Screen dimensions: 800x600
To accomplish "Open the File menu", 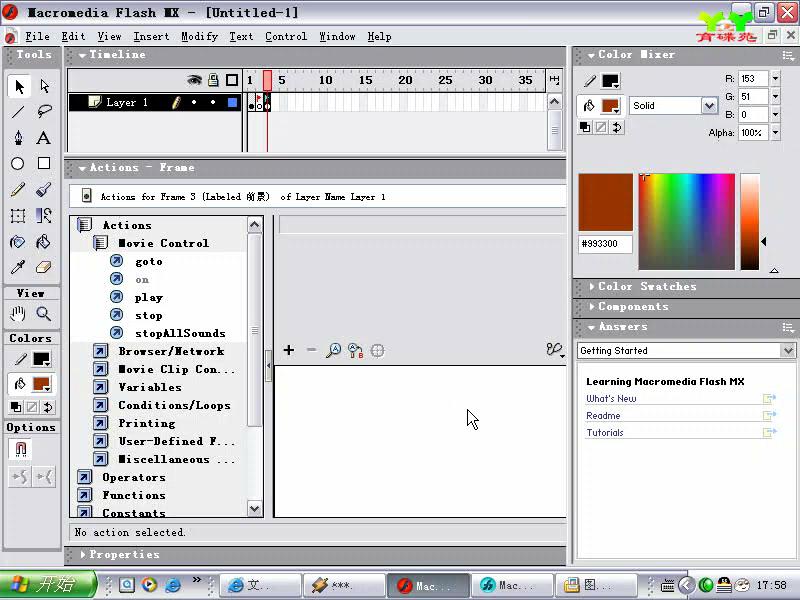I will tap(37, 36).
